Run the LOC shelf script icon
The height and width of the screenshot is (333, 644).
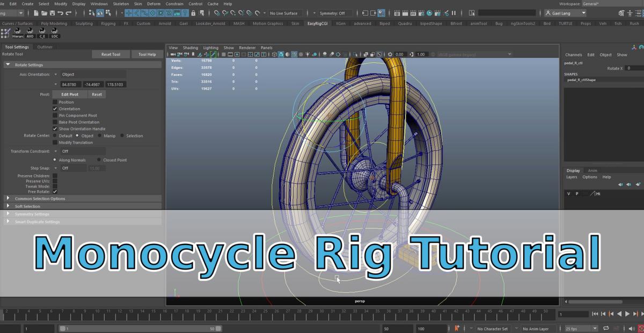pyautogui.click(x=55, y=33)
